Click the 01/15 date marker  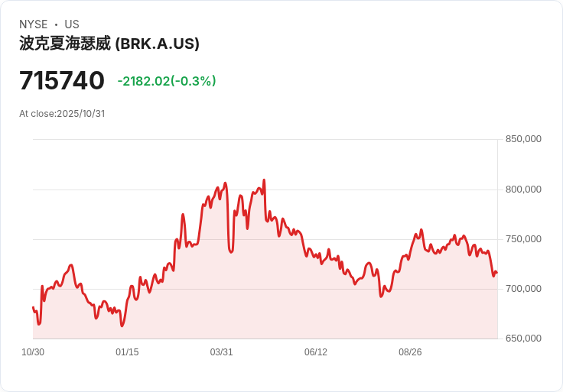127,352
